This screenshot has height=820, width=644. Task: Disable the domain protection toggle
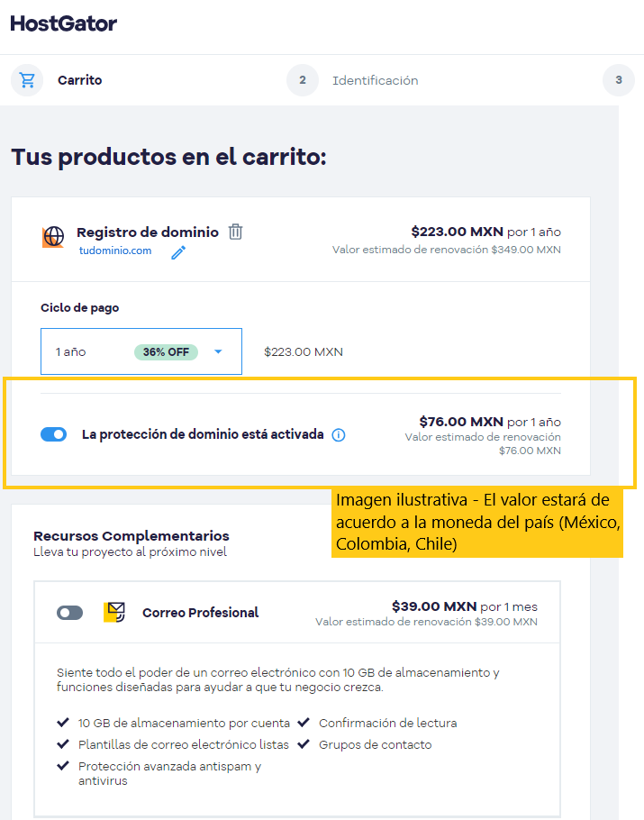[x=54, y=434]
